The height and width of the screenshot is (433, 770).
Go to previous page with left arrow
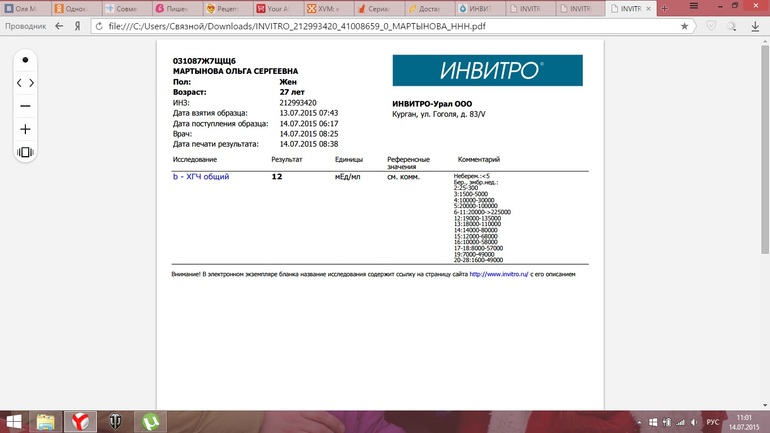19,83
